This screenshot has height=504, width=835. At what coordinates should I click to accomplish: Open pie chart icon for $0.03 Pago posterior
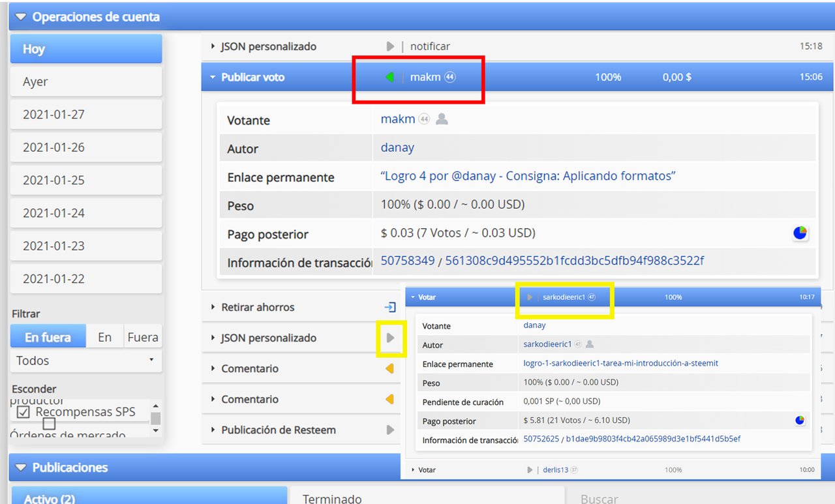point(800,233)
